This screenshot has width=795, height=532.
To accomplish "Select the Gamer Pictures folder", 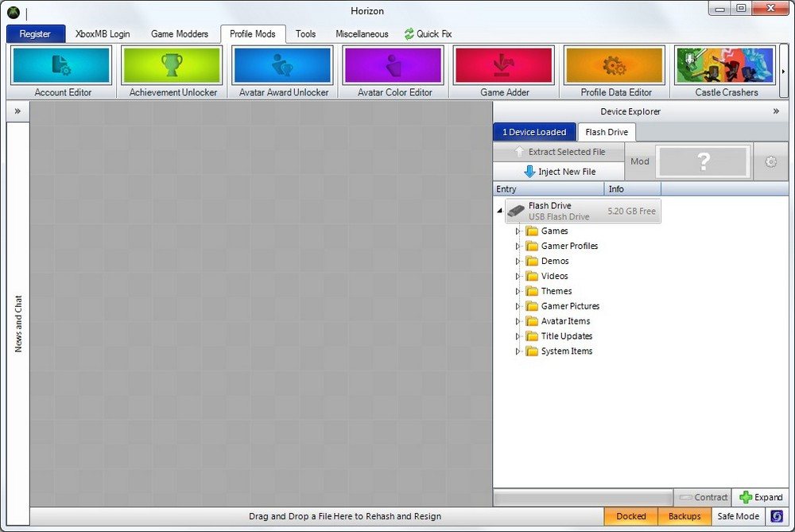I will [563, 306].
